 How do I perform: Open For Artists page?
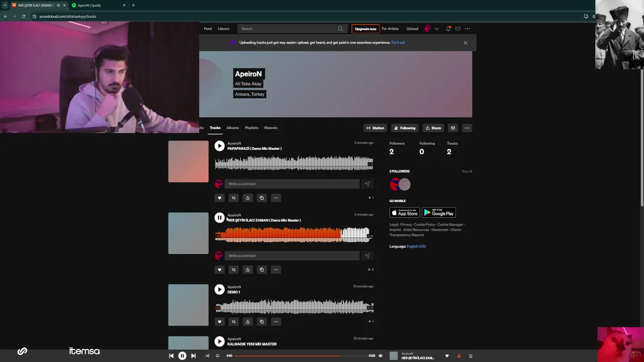(x=390, y=29)
